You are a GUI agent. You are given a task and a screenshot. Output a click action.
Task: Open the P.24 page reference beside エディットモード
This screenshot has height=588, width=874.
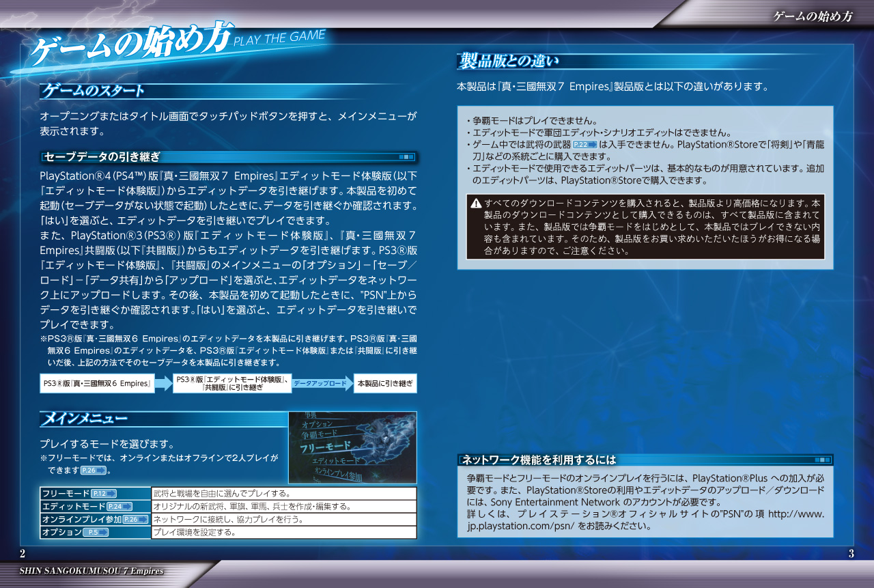(x=120, y=507)
